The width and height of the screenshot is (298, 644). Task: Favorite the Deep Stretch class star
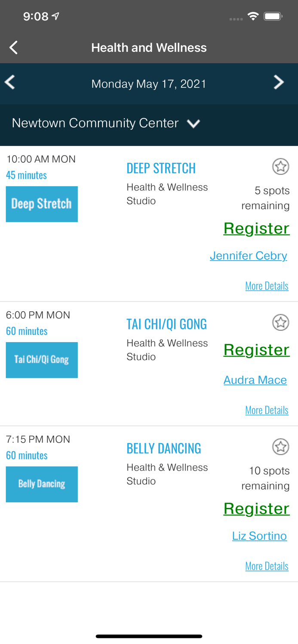tap(280, 167)
